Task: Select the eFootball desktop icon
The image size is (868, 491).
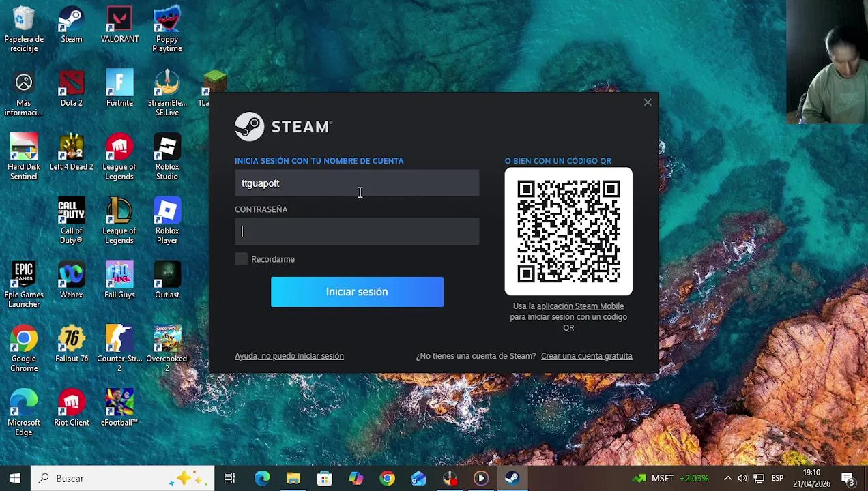Action: pos(119,409)
